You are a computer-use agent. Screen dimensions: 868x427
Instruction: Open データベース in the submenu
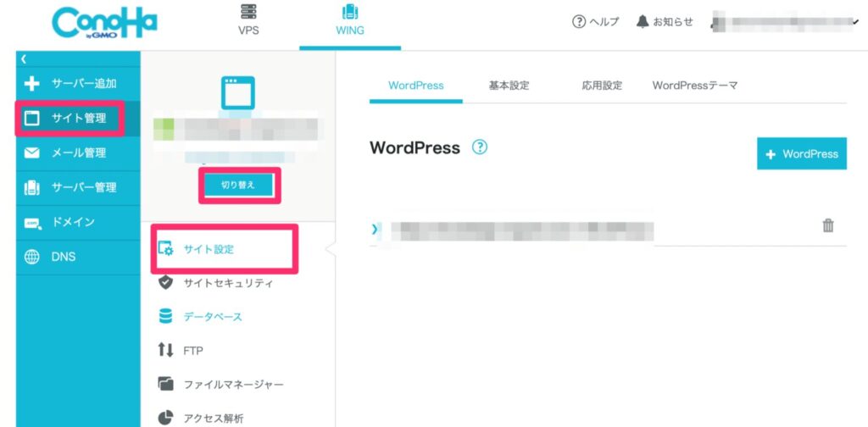pos(213,317)
